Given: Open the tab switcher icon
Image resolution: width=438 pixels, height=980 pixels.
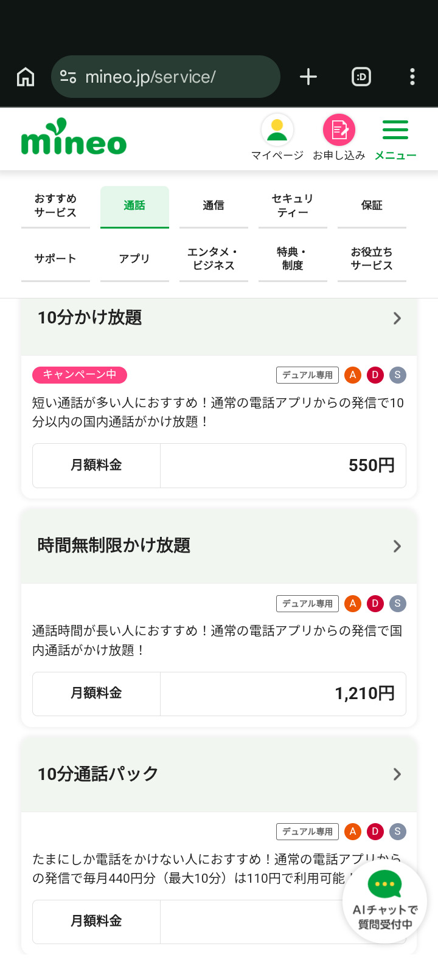Looking at the screenshot, I should coord(361,77).
